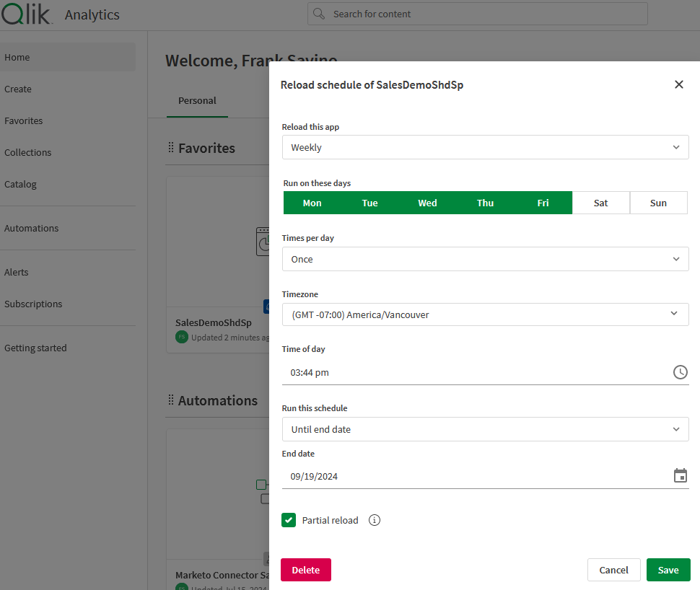Click the red Delete button
The height and width of the screenshot is (590, 700).
click(306, 570)
